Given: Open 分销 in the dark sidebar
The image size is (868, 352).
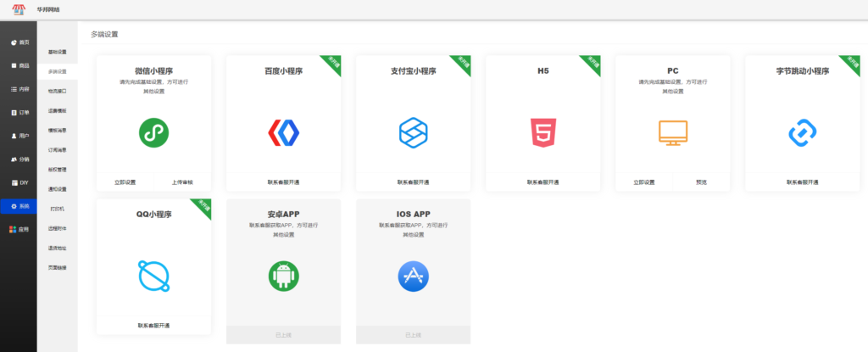Looking at the screenshot, I should pyautogui.click(x=19, y=159).
